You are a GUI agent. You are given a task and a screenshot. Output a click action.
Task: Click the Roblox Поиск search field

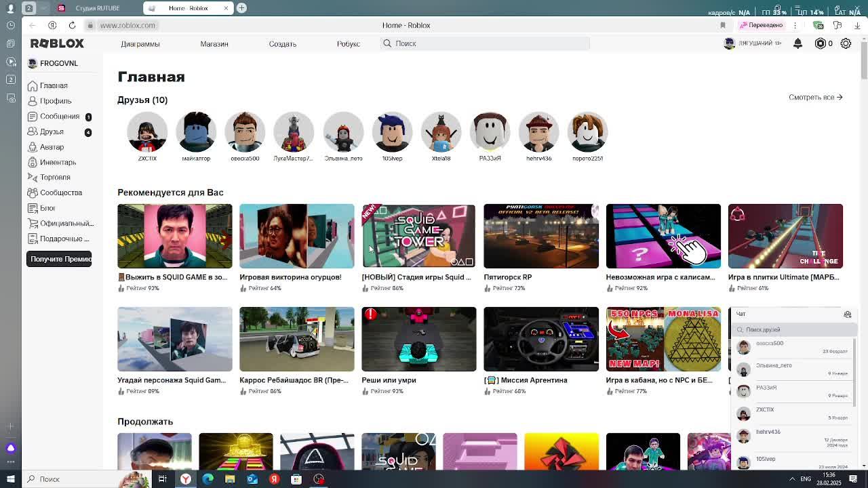(x=485, y=43)
